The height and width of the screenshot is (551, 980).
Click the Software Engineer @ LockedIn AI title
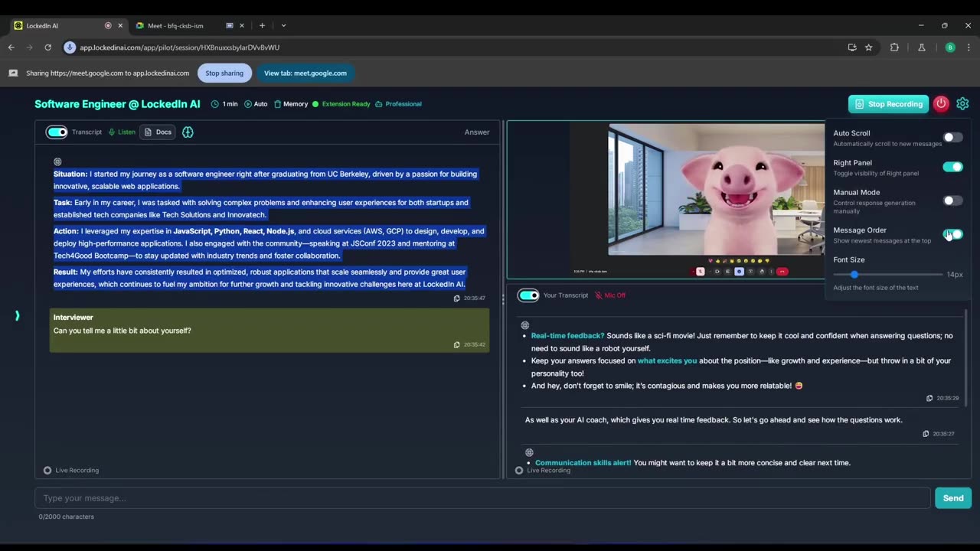[117, 104]
